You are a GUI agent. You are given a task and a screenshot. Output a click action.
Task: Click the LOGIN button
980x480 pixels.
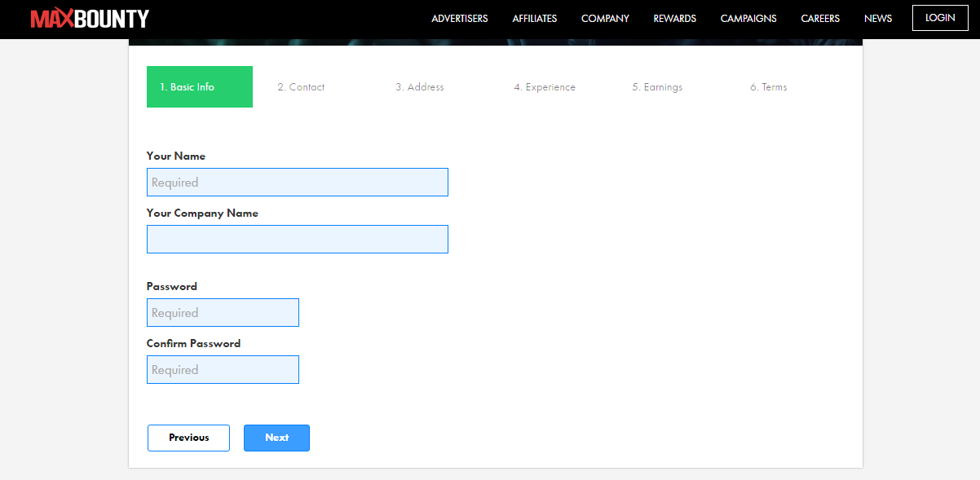[x=939, y=17]
